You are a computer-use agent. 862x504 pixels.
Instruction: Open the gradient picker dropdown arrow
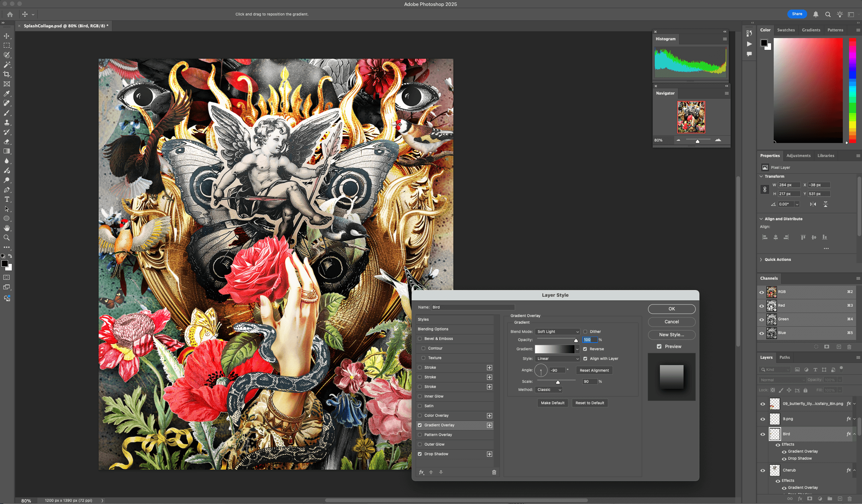tap(577, 349)
